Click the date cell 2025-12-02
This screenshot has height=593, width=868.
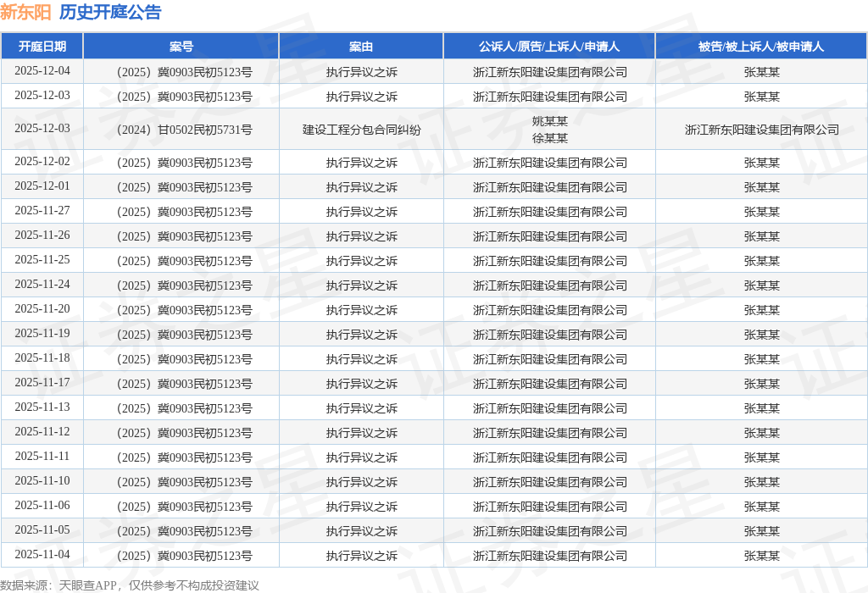[42, 162]
